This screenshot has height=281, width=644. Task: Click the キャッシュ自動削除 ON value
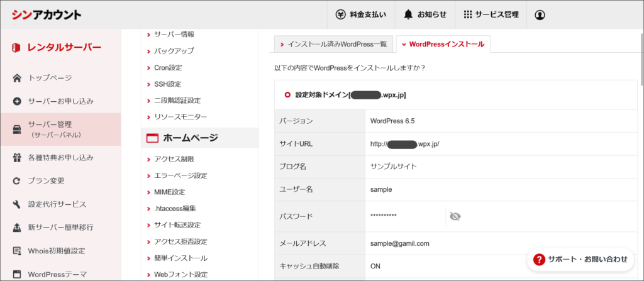375,266
